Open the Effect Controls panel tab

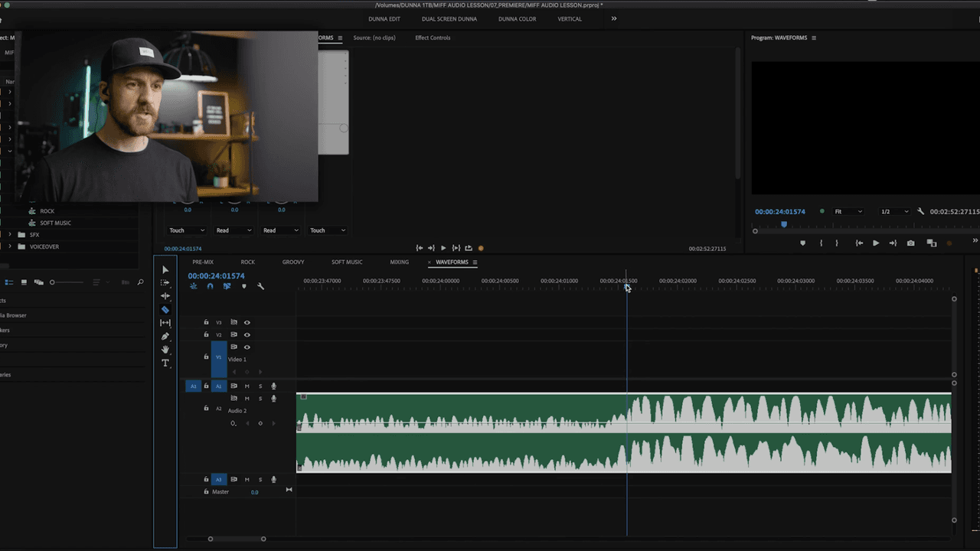coord(433,37)
